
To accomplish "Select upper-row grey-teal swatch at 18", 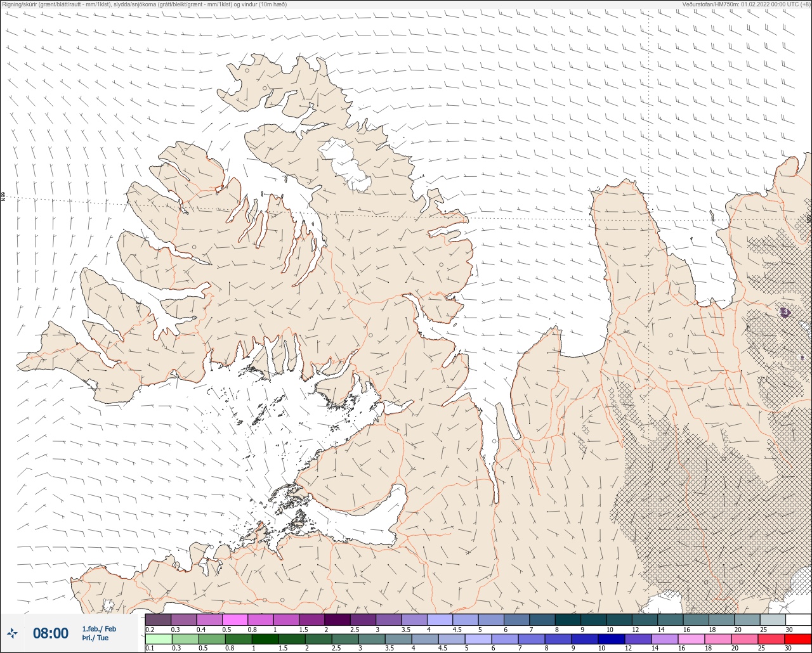I will (722, 619).
